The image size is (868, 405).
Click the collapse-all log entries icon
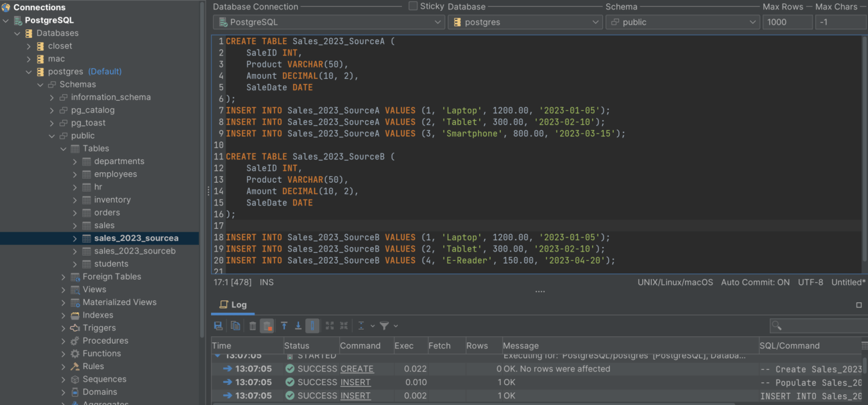[x=344, y=326]
